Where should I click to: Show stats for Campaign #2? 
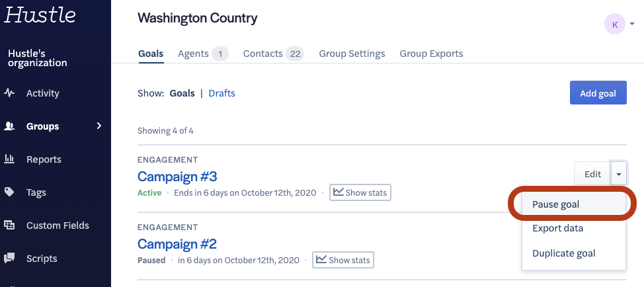point(343,260)
